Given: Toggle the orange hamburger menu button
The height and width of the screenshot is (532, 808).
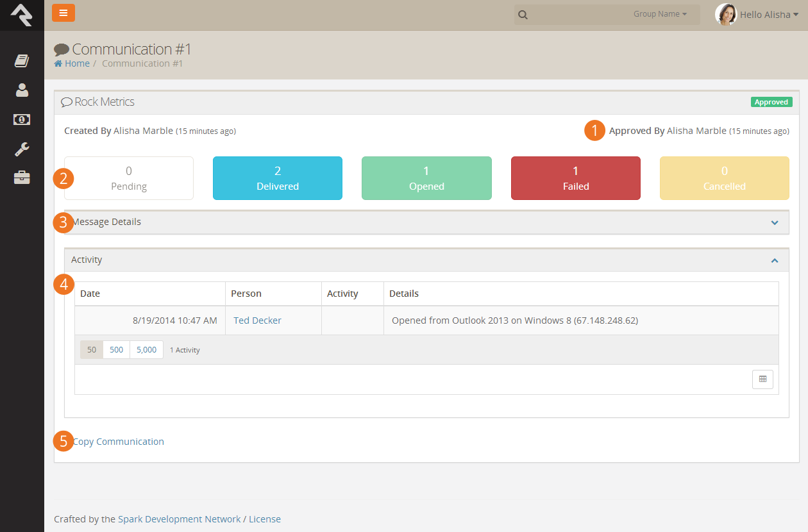Looking at the screenshot, I should 63,13.
